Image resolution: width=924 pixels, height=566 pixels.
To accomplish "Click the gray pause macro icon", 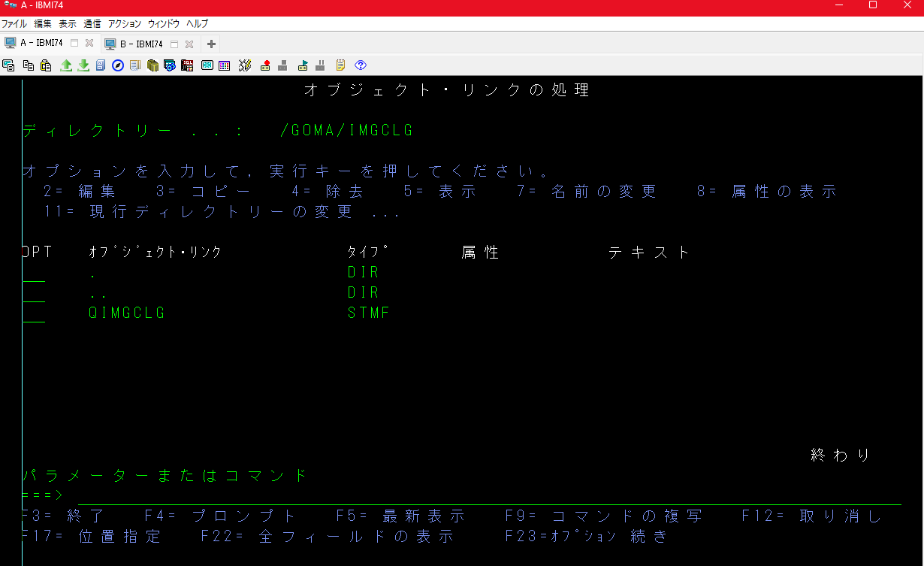I will point(321,65).
